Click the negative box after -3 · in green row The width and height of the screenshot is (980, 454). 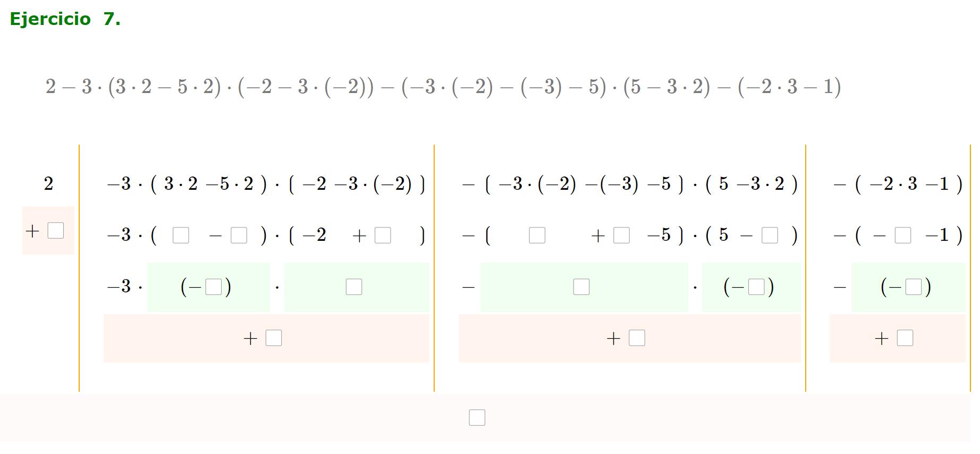pos(213,287)
